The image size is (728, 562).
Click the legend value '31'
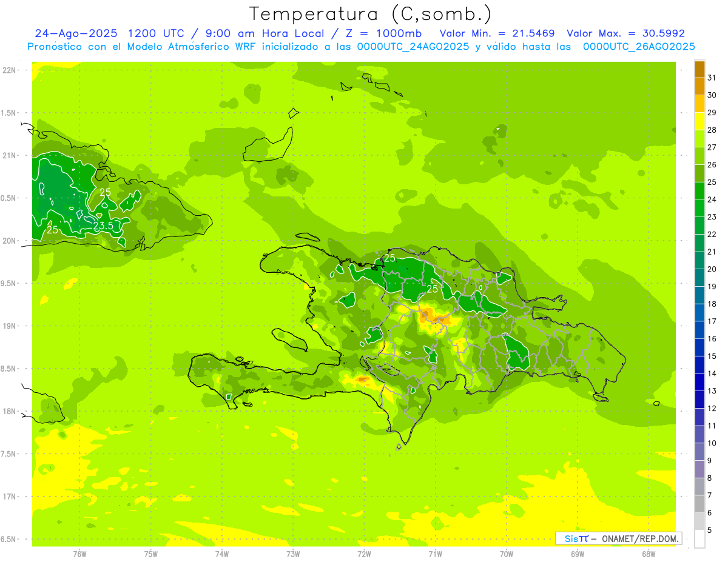click(x=712, y=78)
